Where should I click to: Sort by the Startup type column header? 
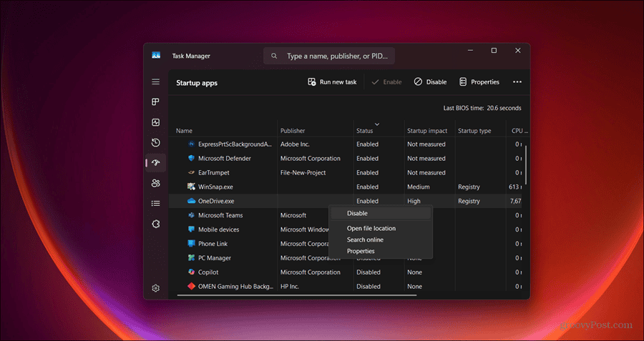pos(474,131)
